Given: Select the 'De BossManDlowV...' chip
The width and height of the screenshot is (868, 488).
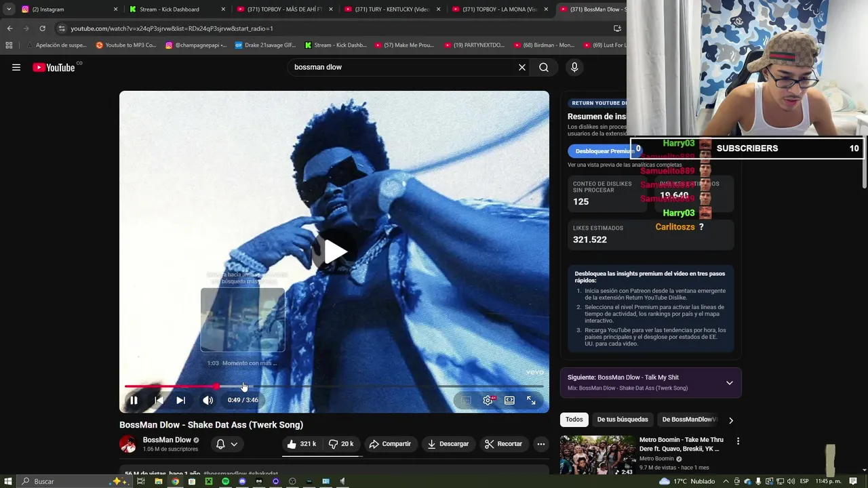Looking at the screenshot, I should coord(688,420).
